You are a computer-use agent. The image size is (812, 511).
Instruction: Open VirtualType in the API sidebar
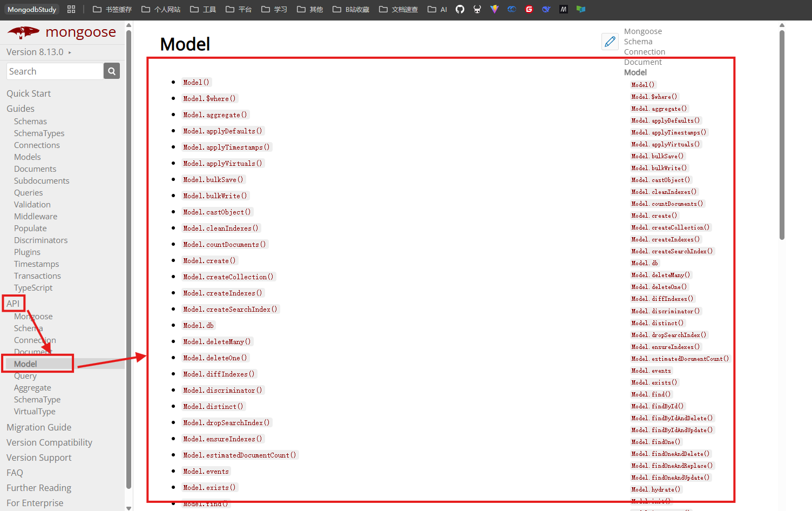(35, 412)
